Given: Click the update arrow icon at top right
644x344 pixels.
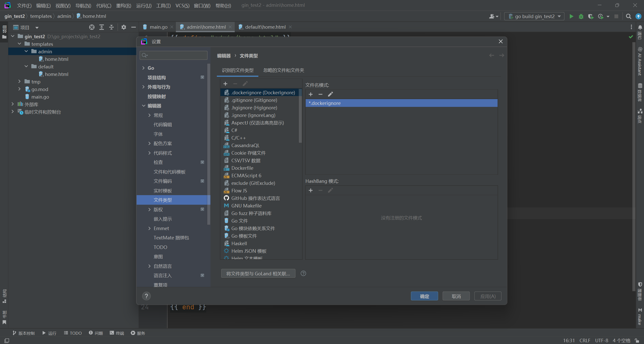Looking at the screenshot, I should click(638, 16).
